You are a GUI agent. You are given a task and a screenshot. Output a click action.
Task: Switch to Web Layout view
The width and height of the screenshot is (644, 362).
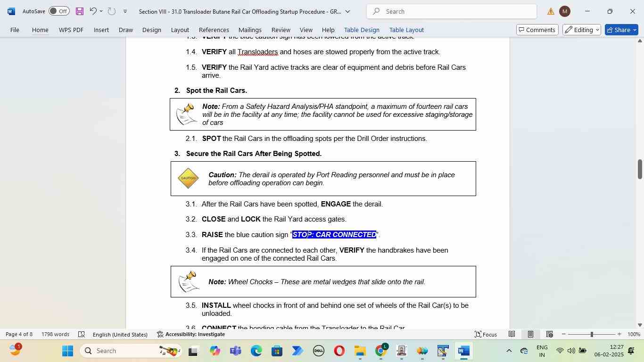click(x=549, y=334)
